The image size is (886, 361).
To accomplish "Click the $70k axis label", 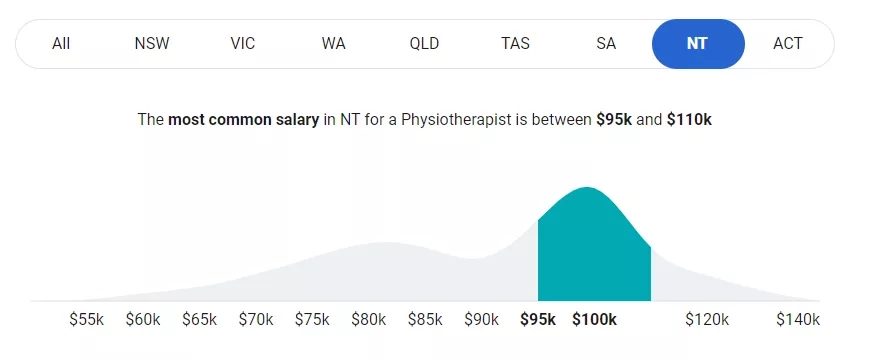I will pos(256,320).
